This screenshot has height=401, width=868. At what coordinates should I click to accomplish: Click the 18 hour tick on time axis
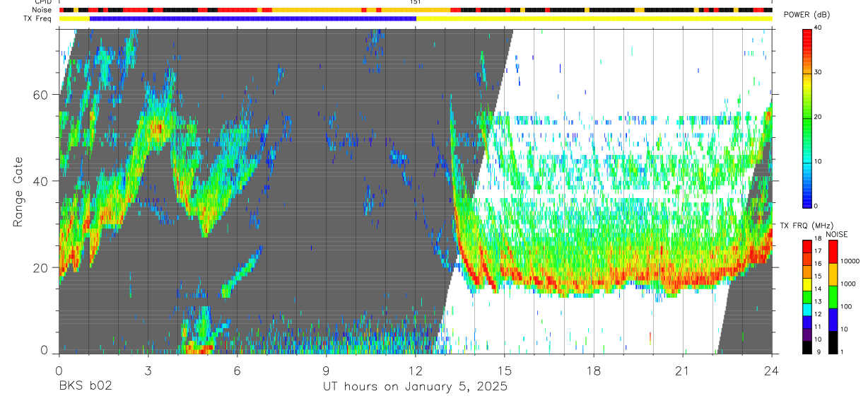click(594, 370)
